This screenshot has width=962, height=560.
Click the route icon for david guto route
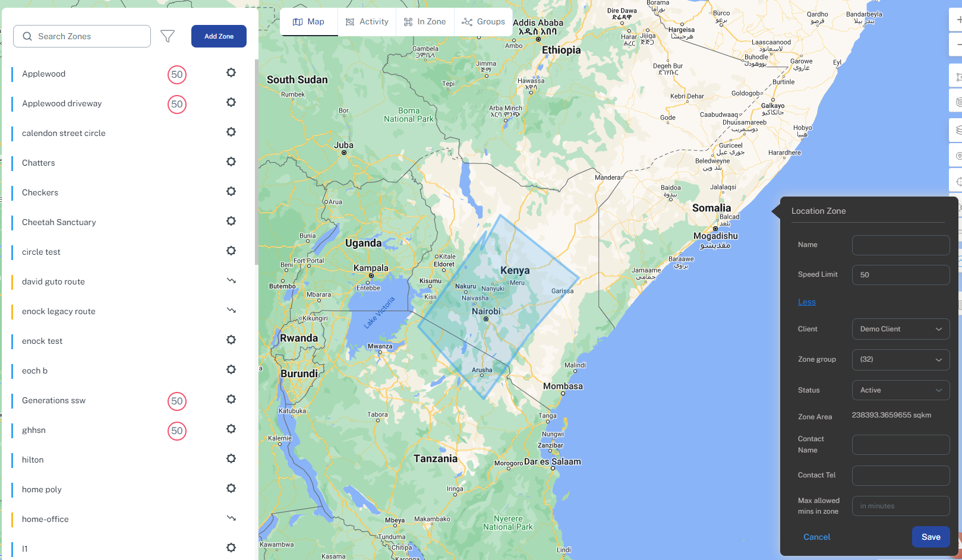[231, 280]
